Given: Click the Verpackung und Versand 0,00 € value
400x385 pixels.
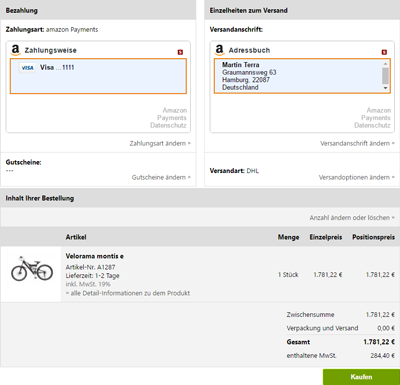Looking at the screenshot, I should [386, 328].
